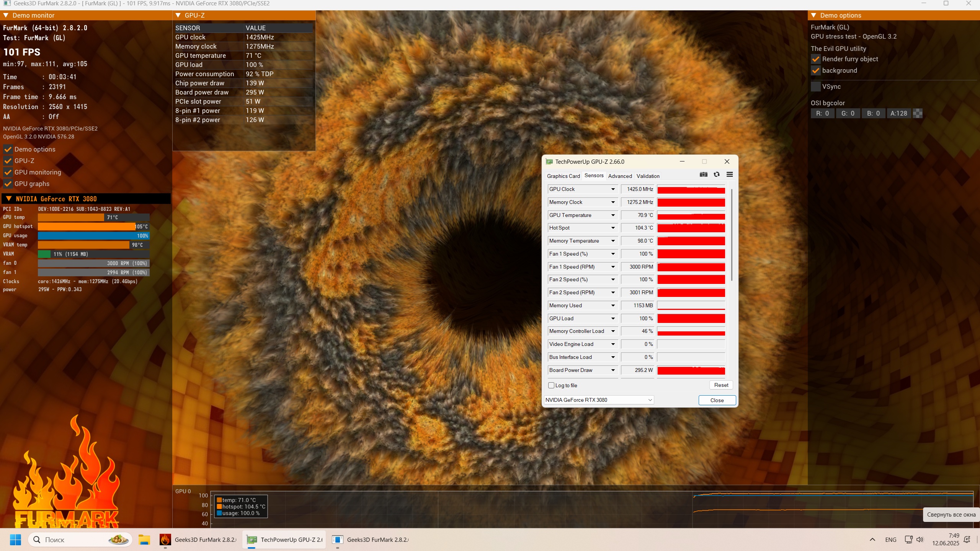Viewport: 980px width, 551px height.
Task: Adjust the B: 0 color value field
Action: click(873, 113)
